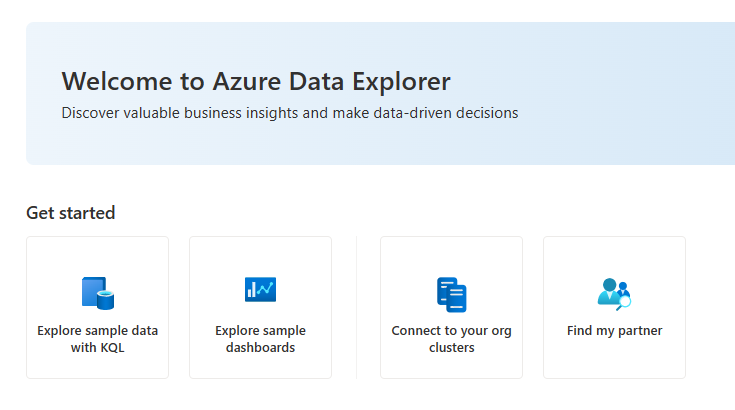Open the 'Explore sample data with KQL' card

98,307
